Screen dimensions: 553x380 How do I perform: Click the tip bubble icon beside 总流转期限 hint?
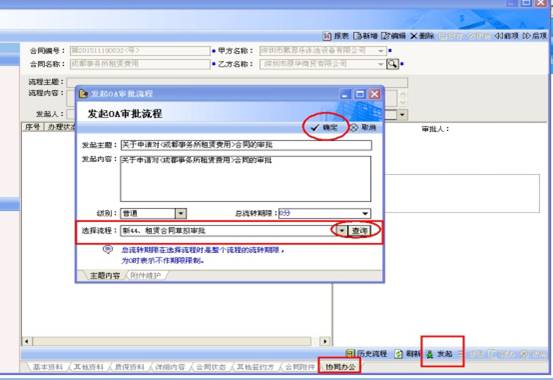pos(108,250)
